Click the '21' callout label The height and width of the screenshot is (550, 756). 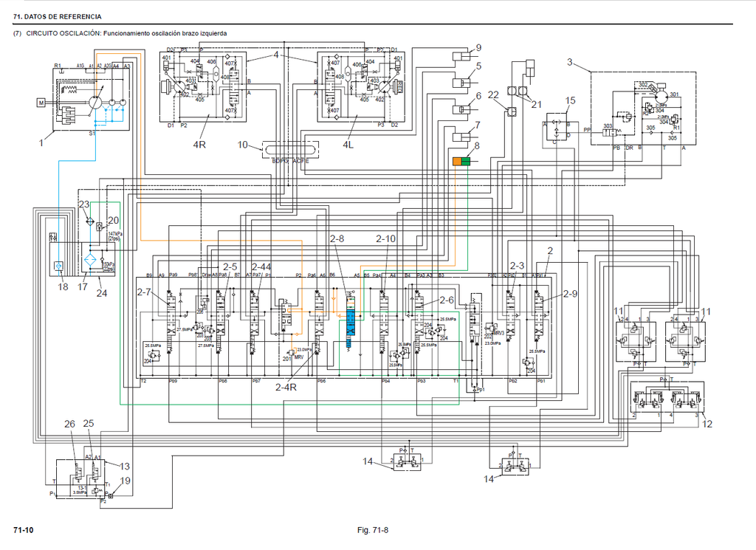[537, 104]
